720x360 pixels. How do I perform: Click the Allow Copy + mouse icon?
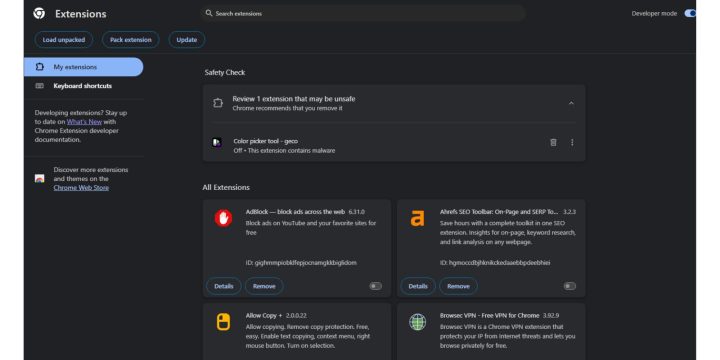[223, 322]
